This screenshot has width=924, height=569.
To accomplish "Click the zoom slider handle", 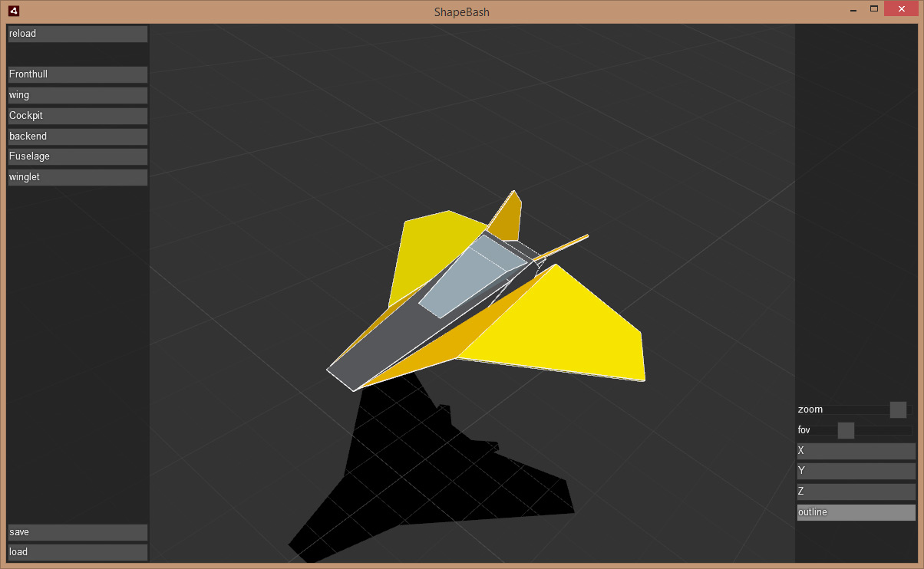I will (898, 409).
